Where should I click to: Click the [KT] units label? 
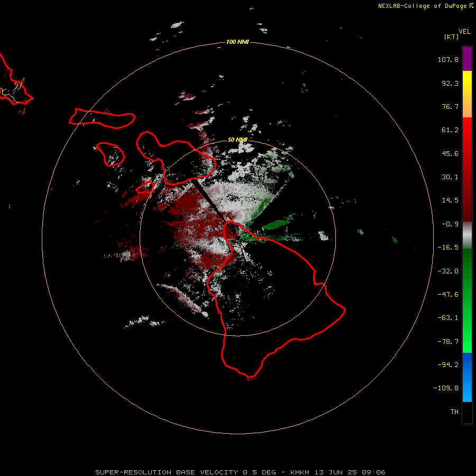click(x=451, y=36)
